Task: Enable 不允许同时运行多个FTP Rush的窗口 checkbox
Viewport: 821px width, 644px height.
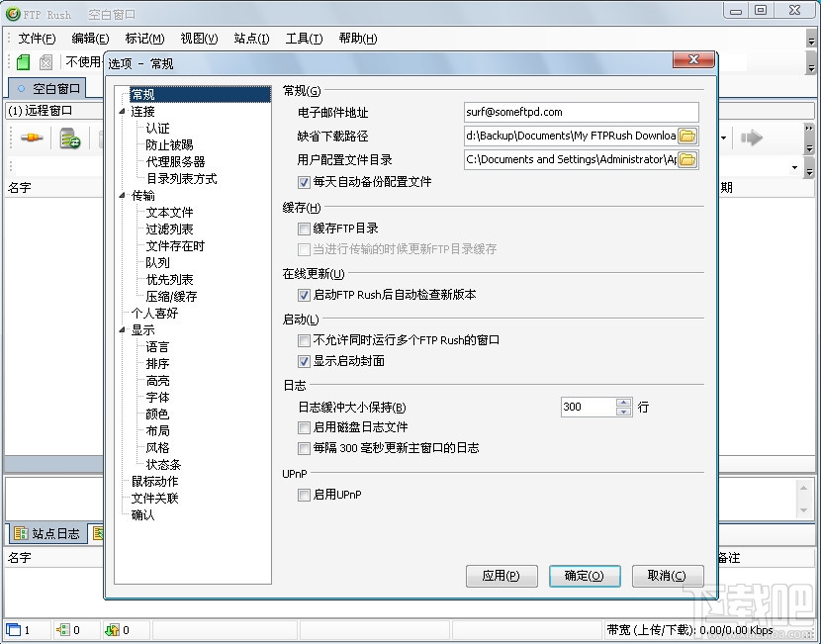Action: coord(304,341)
